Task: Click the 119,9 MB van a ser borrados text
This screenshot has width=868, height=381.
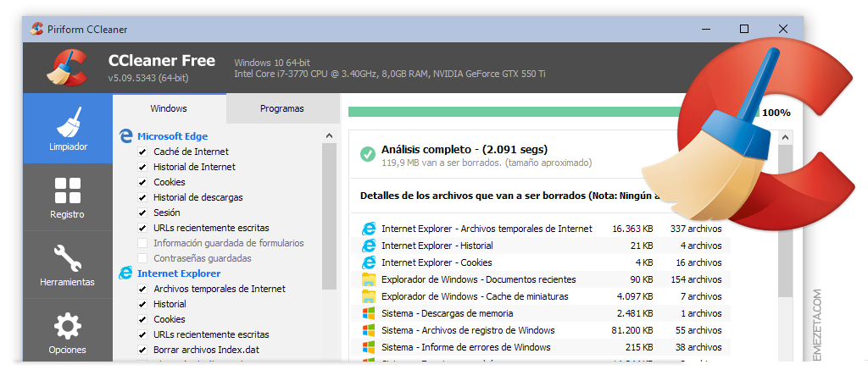Action: pos(487,163)
